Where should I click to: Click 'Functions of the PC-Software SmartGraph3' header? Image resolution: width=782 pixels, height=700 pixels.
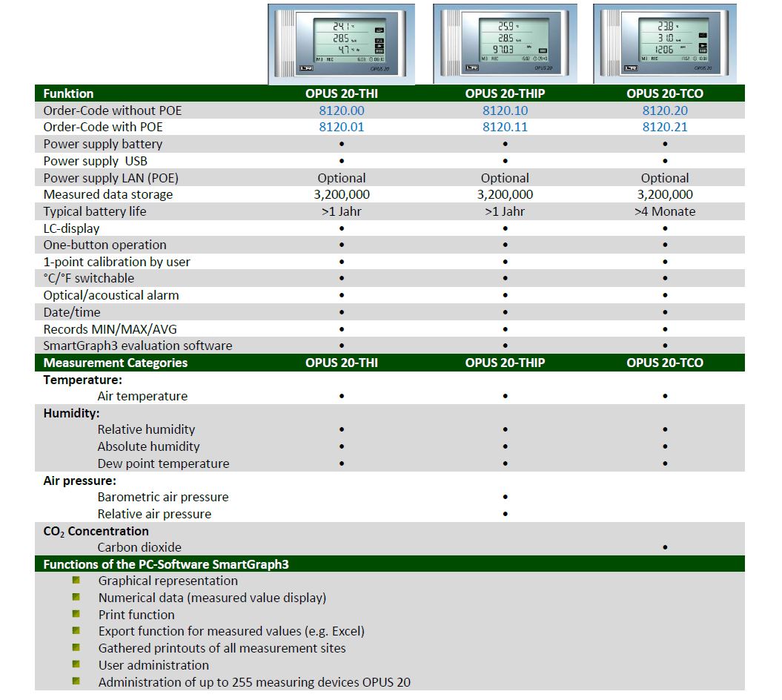point(166,564)
